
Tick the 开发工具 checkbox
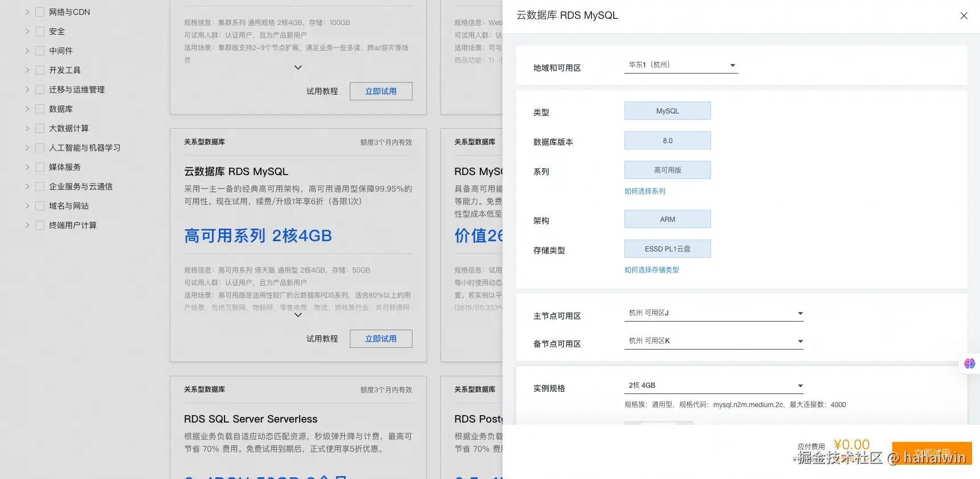point(40,70)
